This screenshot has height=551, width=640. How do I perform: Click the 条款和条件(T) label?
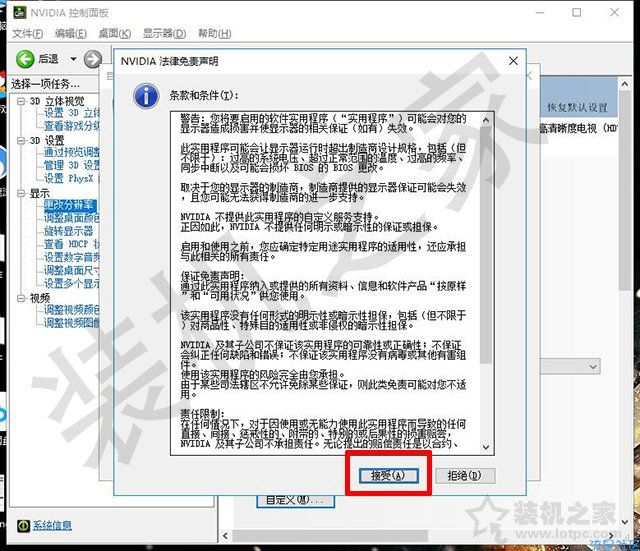203,96
